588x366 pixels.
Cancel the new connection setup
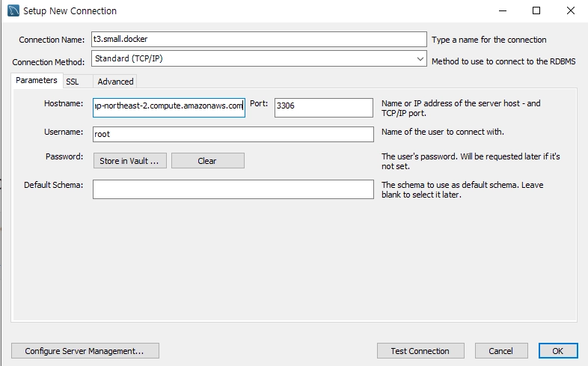click(501, 351)
